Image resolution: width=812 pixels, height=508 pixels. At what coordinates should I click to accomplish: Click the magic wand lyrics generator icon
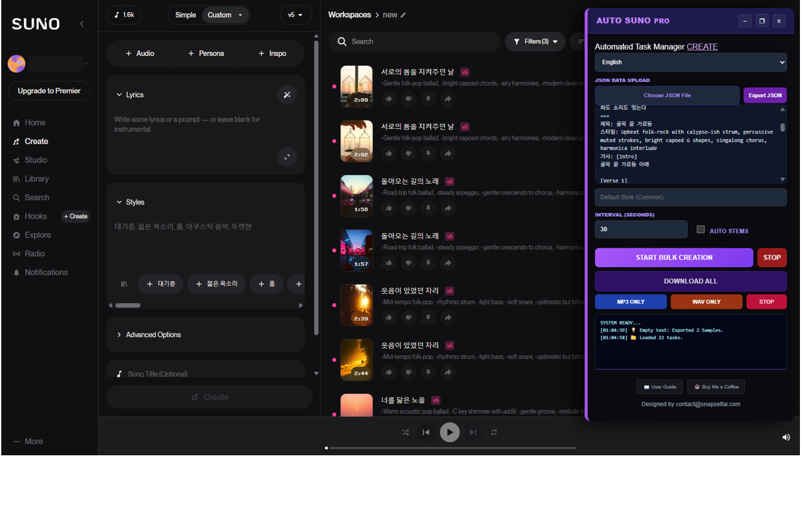click(x=287, y=95)
